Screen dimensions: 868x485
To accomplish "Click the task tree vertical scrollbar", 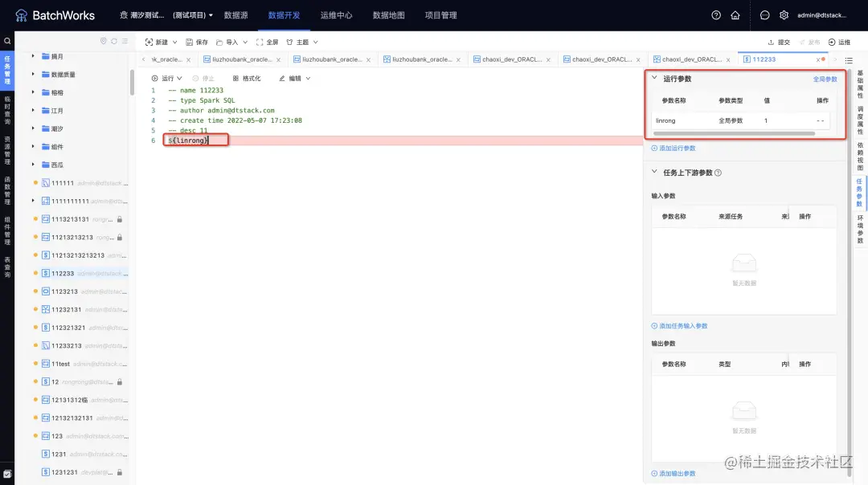I will 133,82.
